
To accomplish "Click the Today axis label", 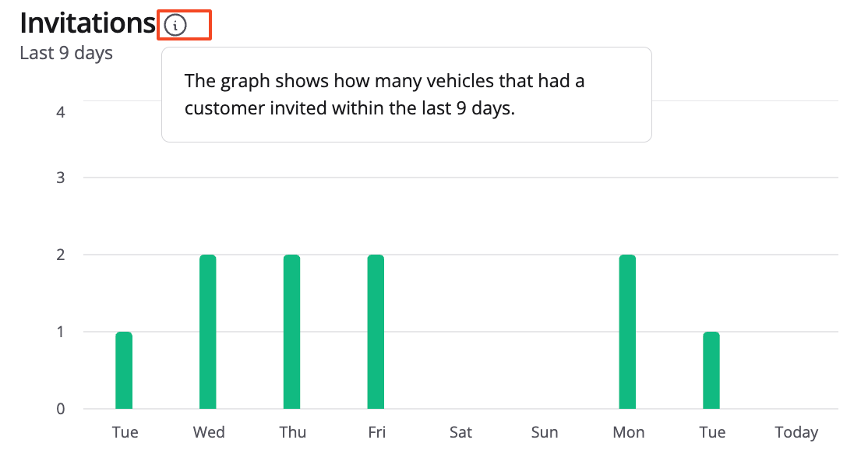I will (x=796, y=432).
